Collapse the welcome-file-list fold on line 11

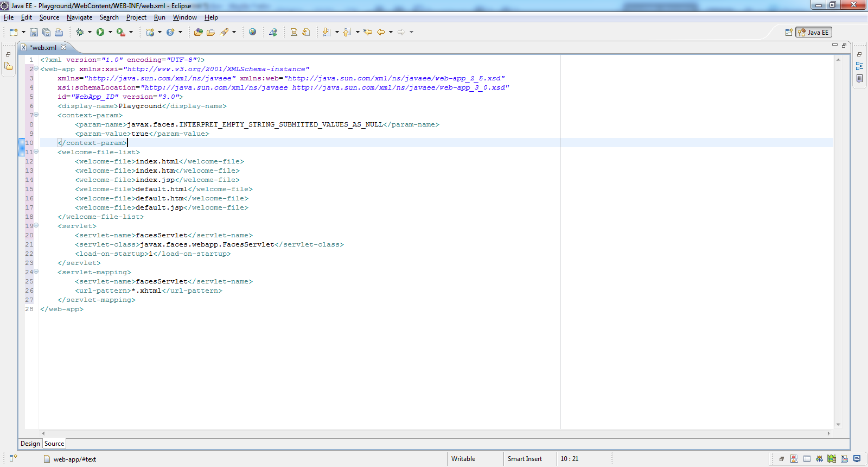click(x=36, y=152)
